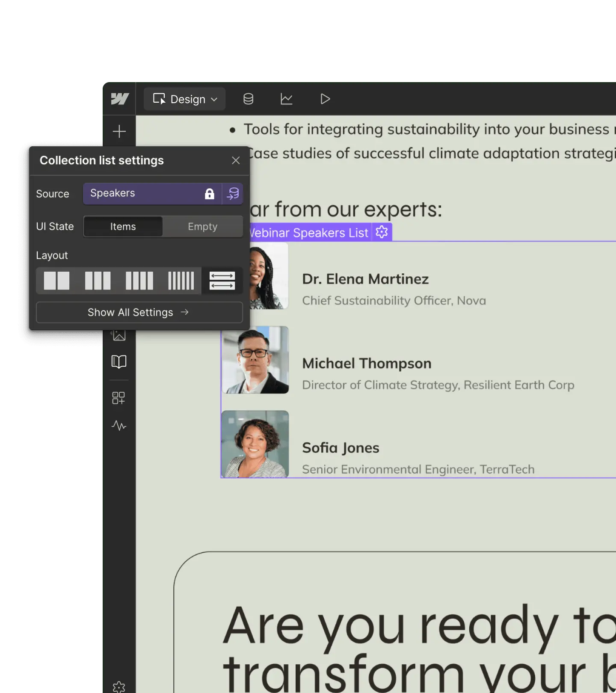The width and height of the screenshot is (616, 693).
Task: Switch UI State to Empty
Action: pyautogui.click(x=203, y=227)
